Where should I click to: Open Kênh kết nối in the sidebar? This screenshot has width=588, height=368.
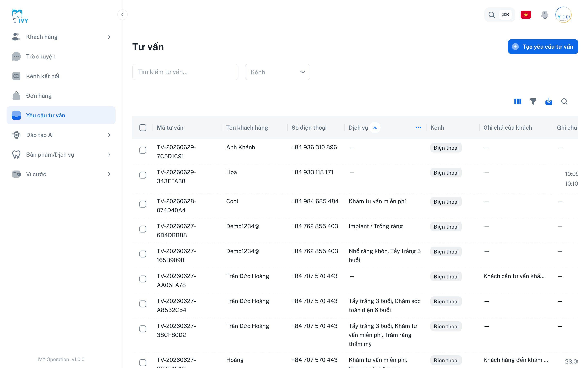(x=61, y=76)
